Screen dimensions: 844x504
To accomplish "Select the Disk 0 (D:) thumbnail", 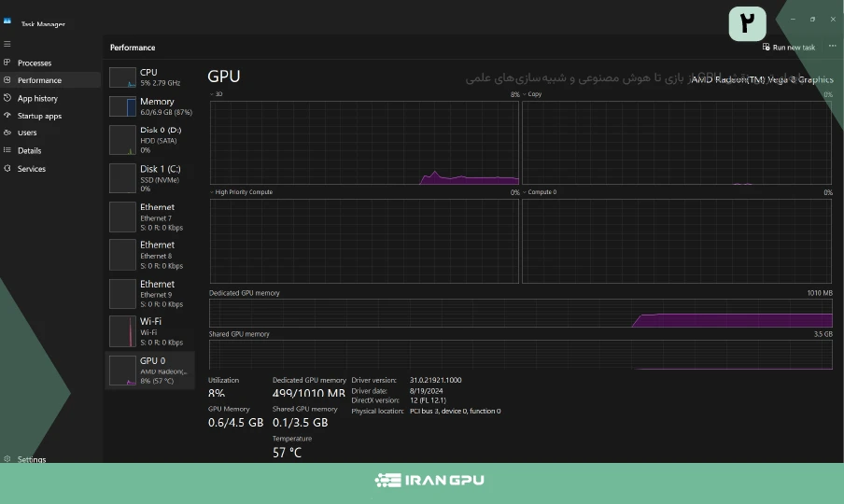I will (x=122, y=140).
